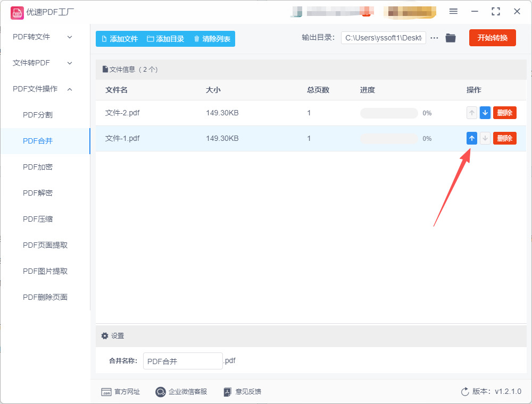This screenshot has width=532, height=404.
Task: Click the PDF文件操作 menu label
Action: click(35, 89)
